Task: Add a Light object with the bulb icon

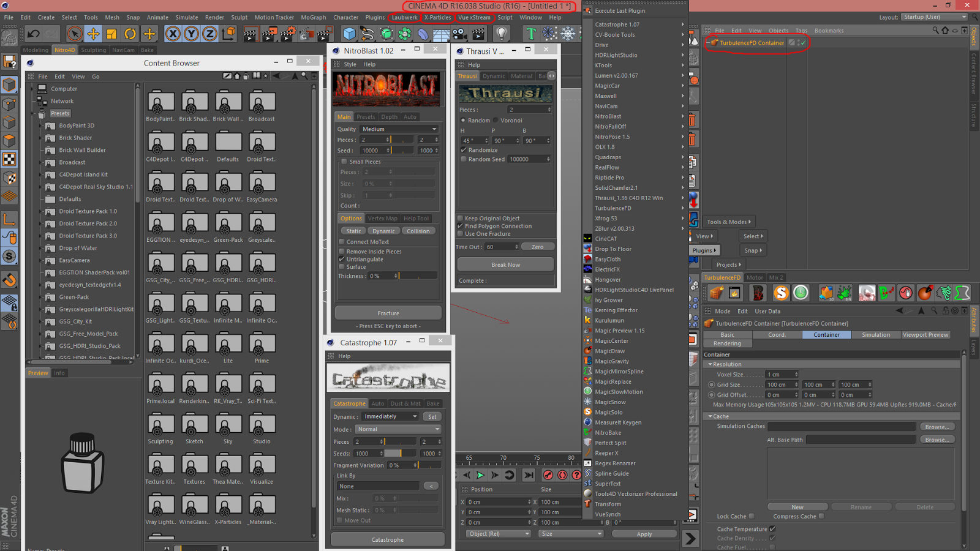Action: (x=502, y=34)
